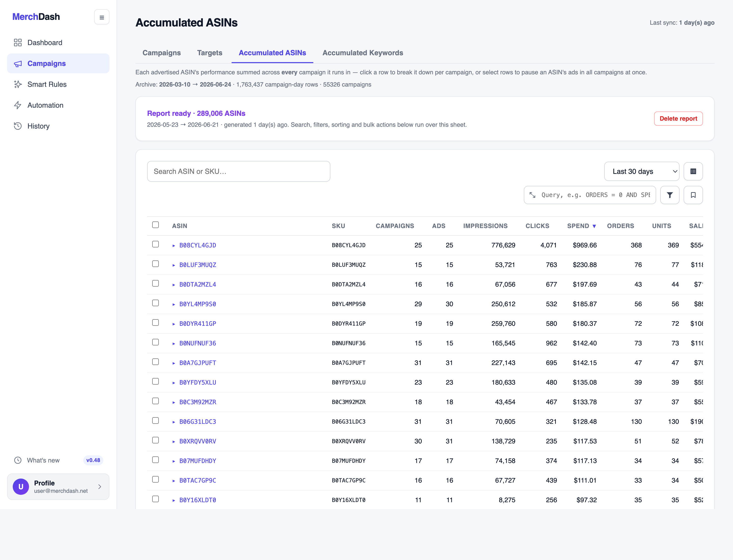The height and width of the screenshot is (560, 733).
Task: Go to Dashboard in the sidebar
Action: click(x=58, y=43)
